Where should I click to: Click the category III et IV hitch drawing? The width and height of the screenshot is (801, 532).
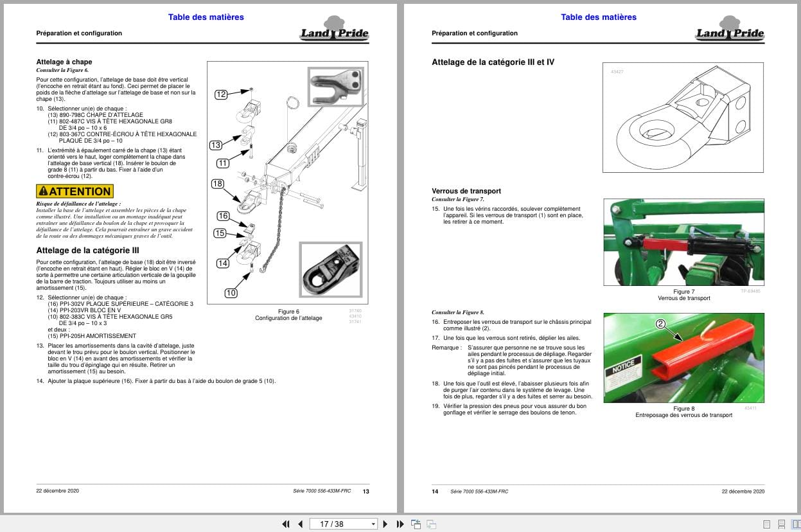pyautogui.click(x=683, y=118)
